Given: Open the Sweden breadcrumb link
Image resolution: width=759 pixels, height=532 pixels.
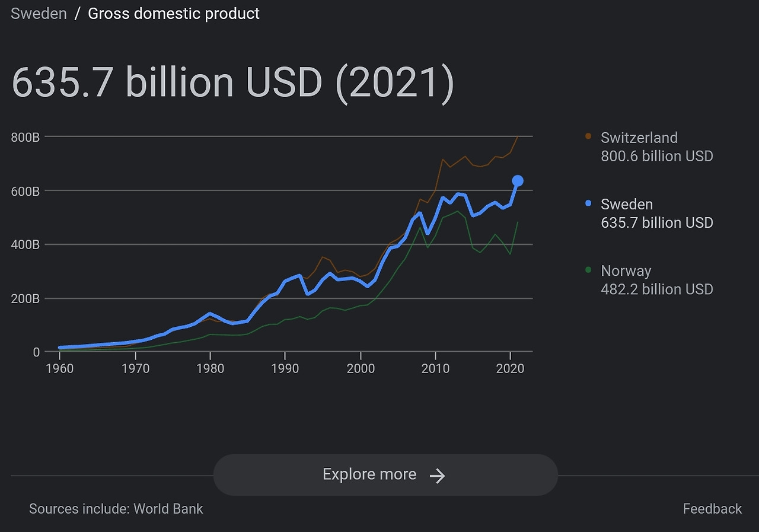Looking at the screenshot, I should coord(39,14).
